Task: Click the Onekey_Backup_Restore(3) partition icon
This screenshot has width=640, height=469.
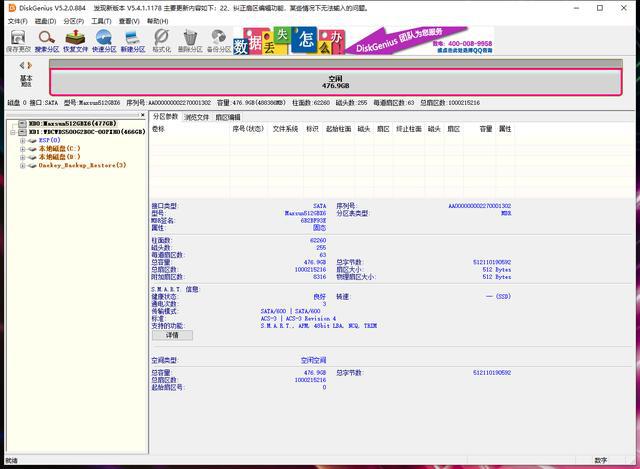Action: tap(32, 166)
